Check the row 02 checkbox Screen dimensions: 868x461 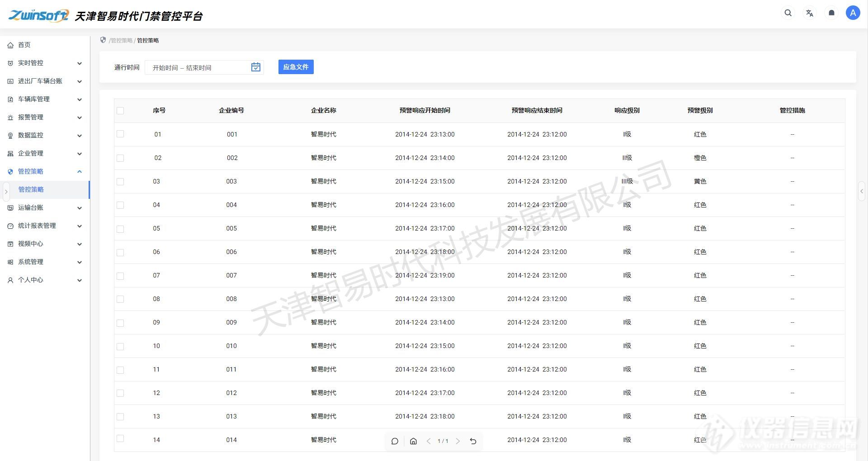point(120,158)
